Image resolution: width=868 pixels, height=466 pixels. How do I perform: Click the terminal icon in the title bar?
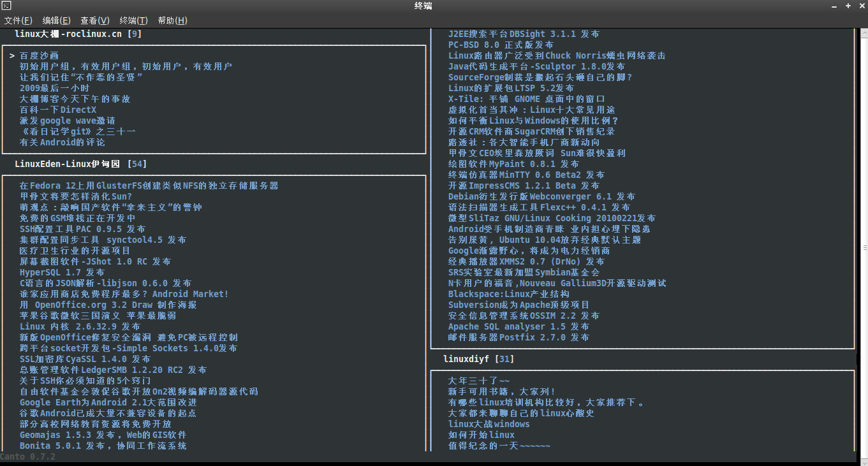6,6
